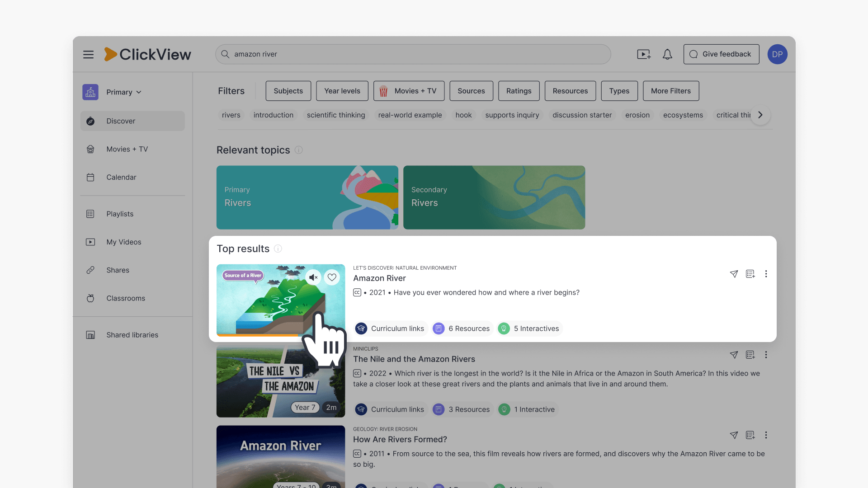
Task: Select the ecosystems tag chip
Action: [x=683, y=115]
